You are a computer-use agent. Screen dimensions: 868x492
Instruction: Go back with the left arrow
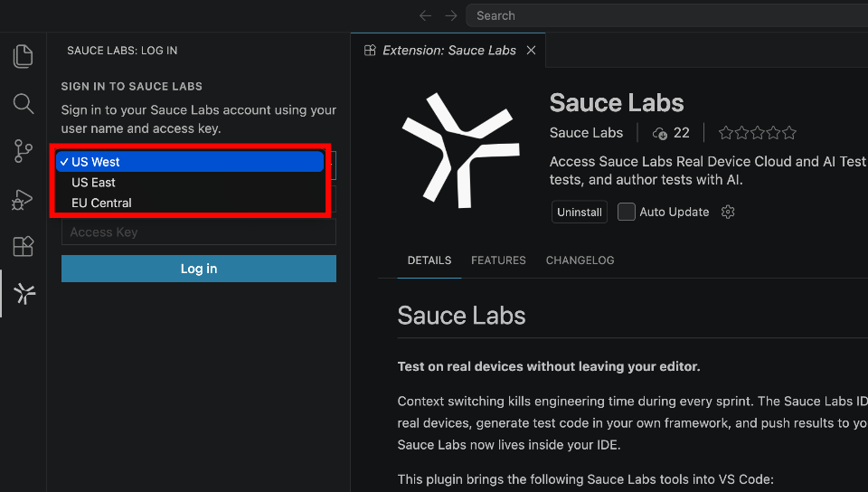[425, 16]
